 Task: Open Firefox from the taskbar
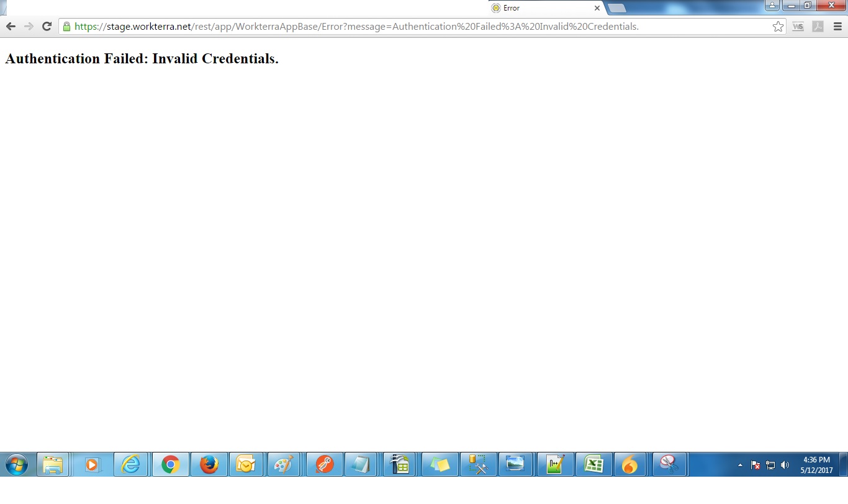(x=209, y=464)
